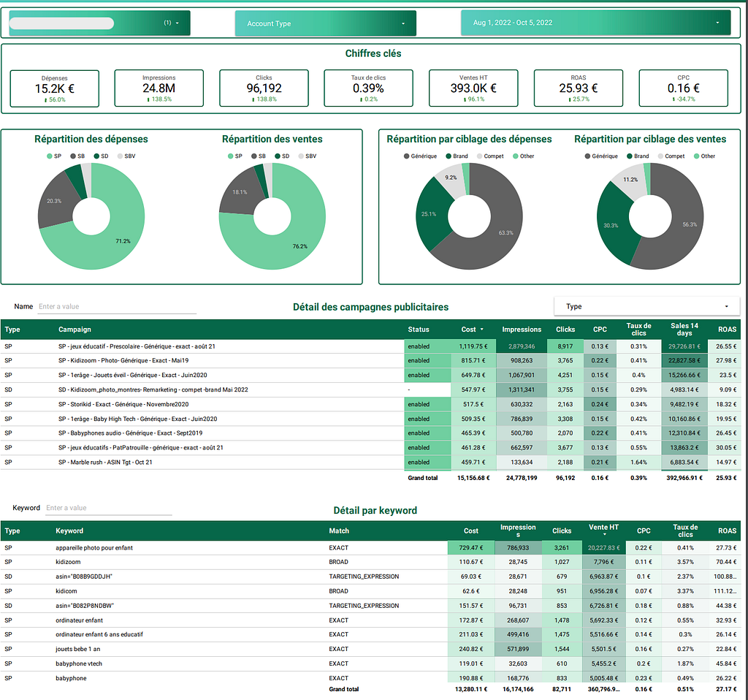Select the Taux de clics 0.39% scorecard
This screenshot has height=700, width=748.
pos(368,88)
